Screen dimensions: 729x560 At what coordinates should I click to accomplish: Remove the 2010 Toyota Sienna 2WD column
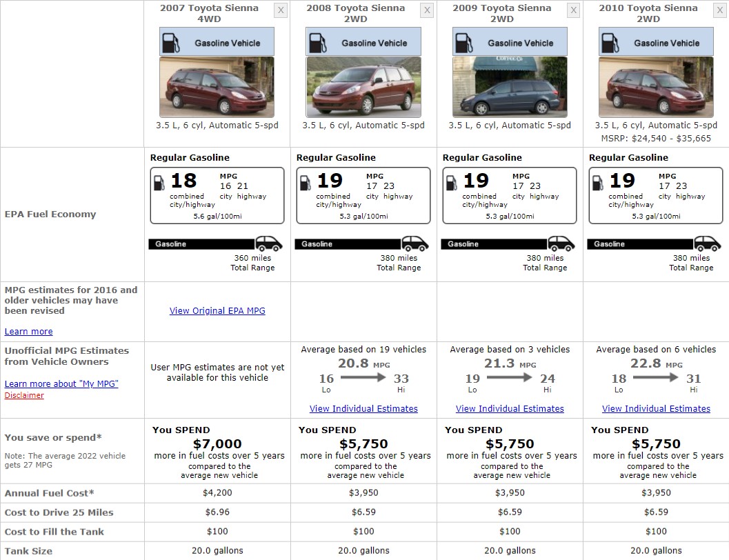pos(720,10)
